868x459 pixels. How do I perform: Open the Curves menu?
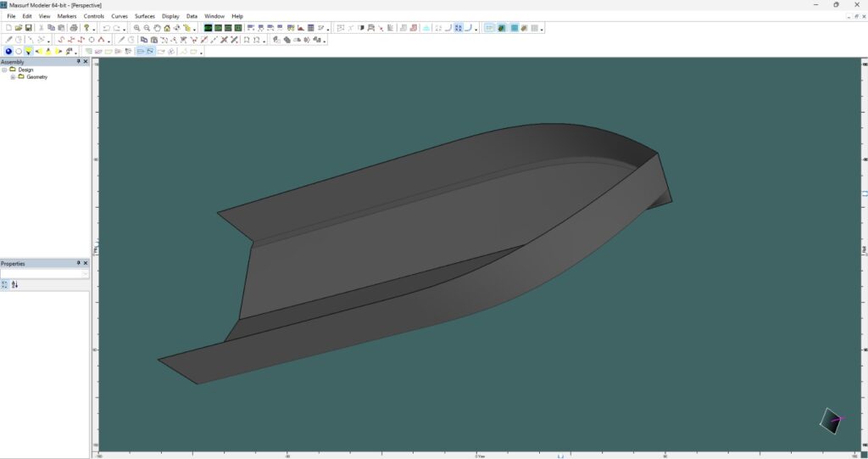120,16
